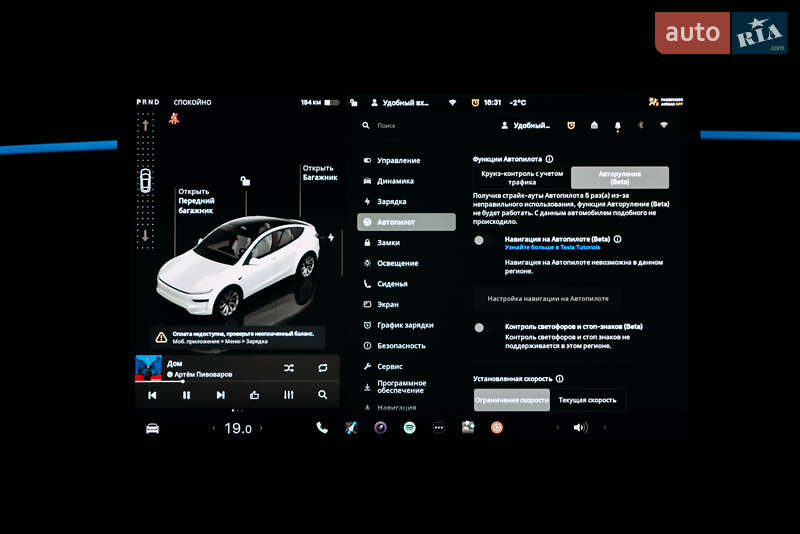Open driver profile dropdown in top status bar
Viewport: 800px width, 534px height.
(x=400, y=103)
